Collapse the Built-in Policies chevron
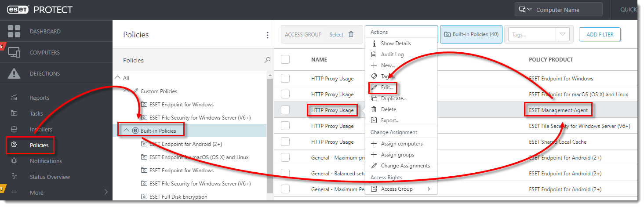Viewport: 644px width, 207px height. pos(127,131)
